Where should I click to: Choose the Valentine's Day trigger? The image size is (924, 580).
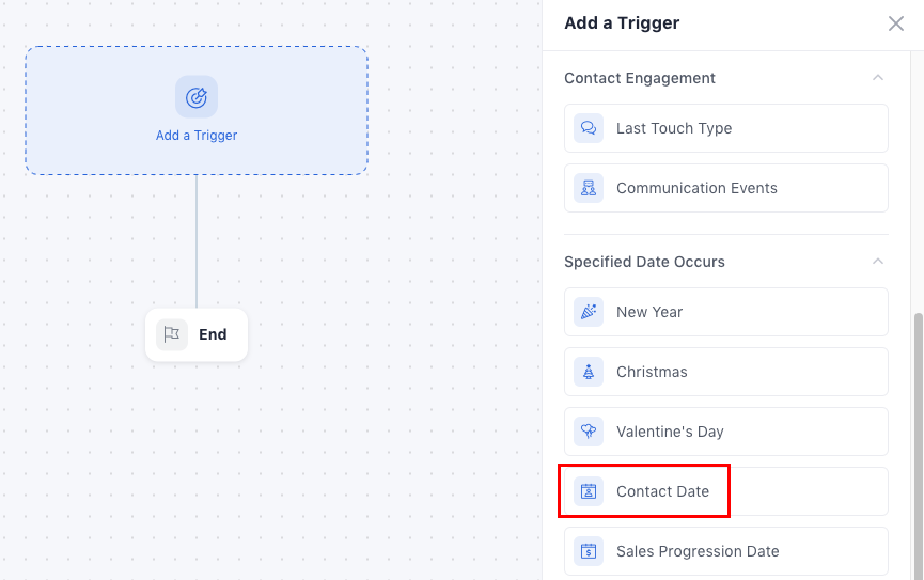[670, 432]
